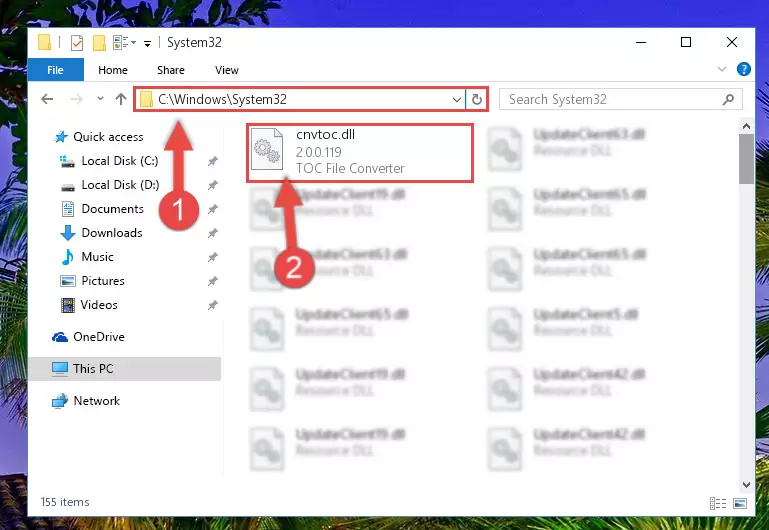
Task: Click the folder icon in the title bar
Action: tap(44, 43)
